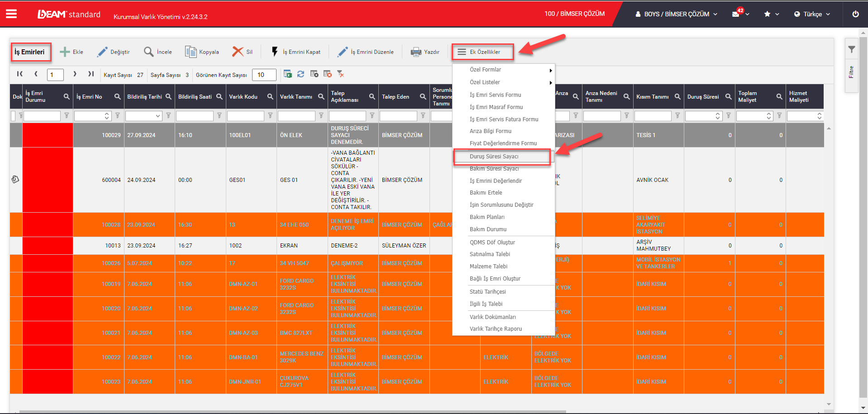Click the Toplam Maliyet filter spinner
The image size is (868, 414).
pyautogui.click(x=769, y=116)
